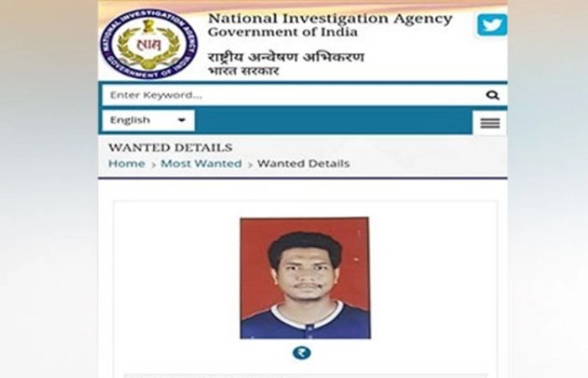Click the Government of India subtitle
This screenshot has width=588, height=378.
pyautogui.click(x=283, y=32)
